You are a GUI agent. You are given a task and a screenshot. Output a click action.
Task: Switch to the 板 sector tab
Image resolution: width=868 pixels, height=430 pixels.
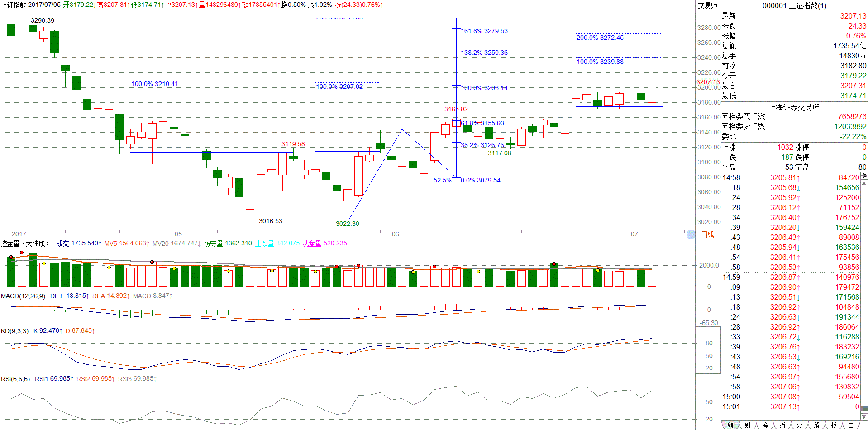[834, 425]
